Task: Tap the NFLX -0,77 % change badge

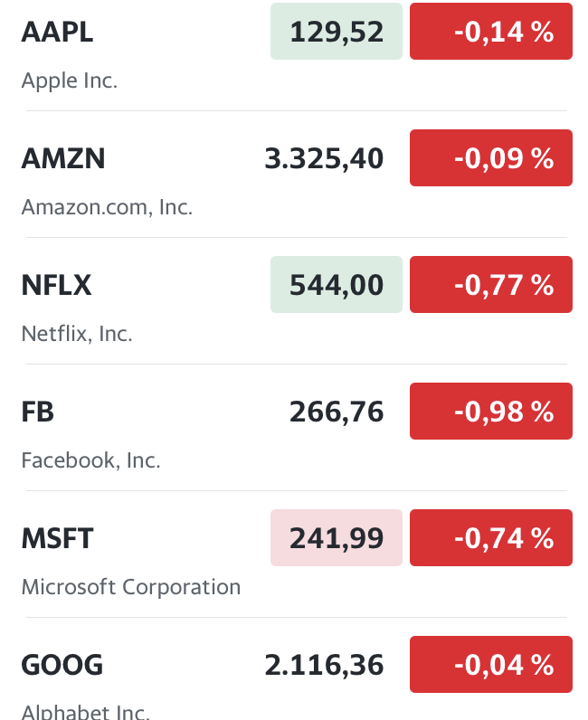Action: (491, 286)
